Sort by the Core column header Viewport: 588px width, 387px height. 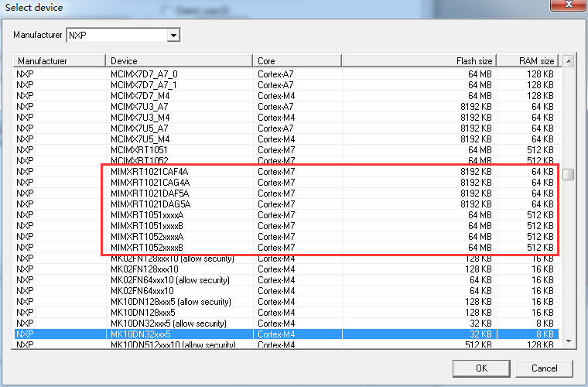(297, 60)
